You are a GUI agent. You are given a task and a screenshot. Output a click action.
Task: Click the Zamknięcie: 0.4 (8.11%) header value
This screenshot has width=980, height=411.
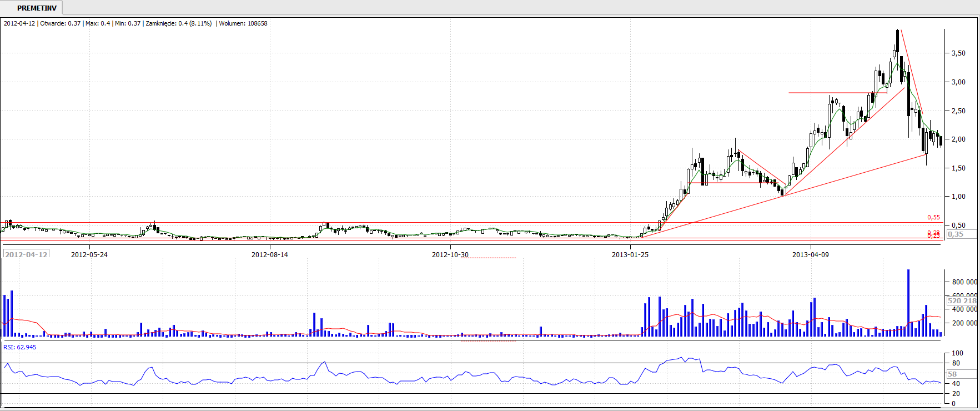[x=178, y=23]
